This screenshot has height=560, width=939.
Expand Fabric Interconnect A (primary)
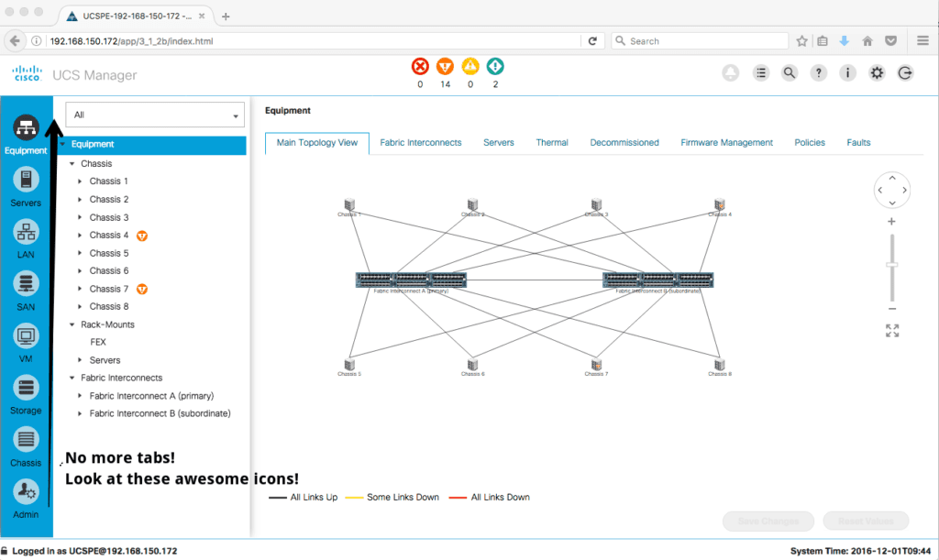pos(80,395)
